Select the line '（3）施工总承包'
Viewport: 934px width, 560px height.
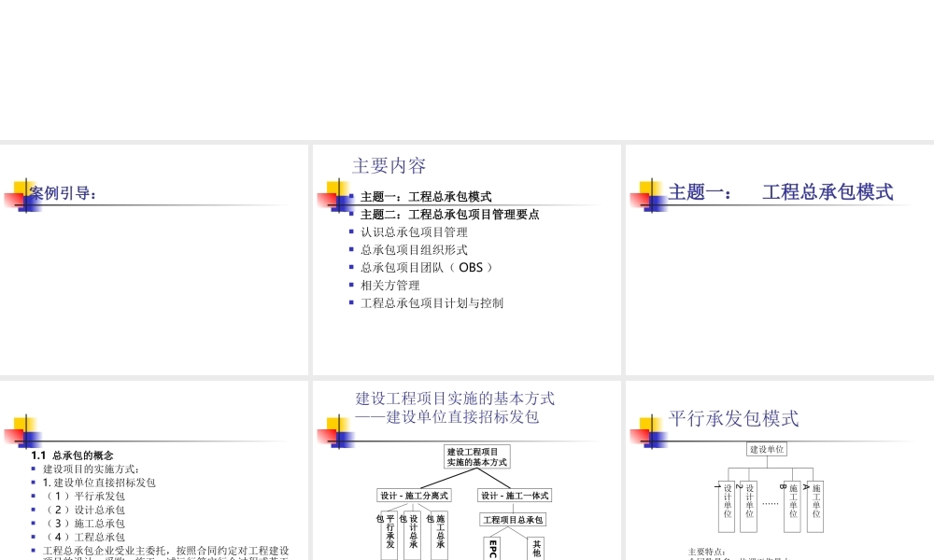tap(84, 524)
